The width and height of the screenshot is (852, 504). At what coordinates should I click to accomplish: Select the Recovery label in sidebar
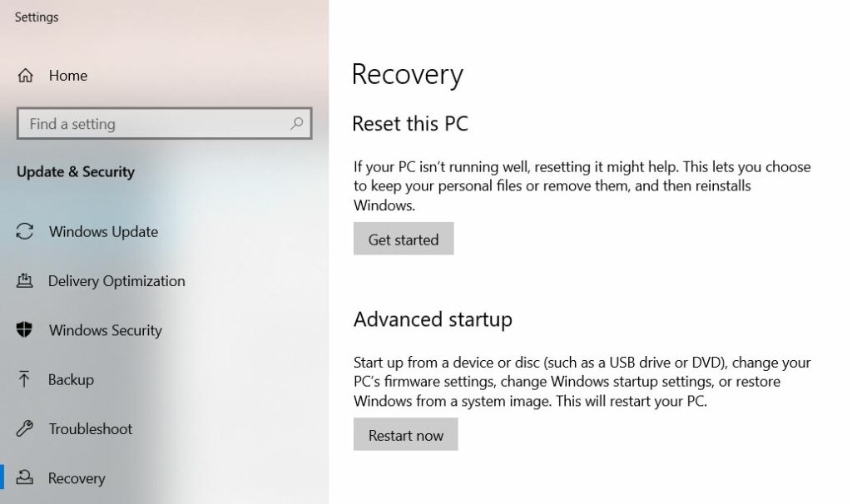(77, 478)
